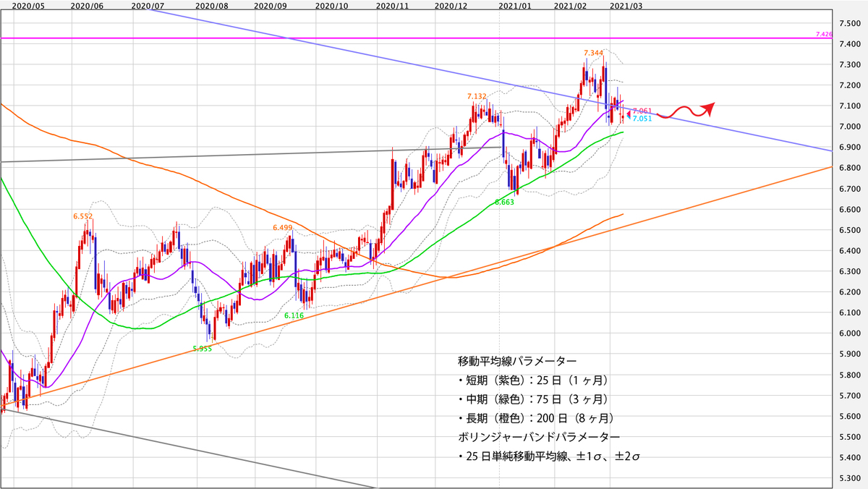Click the 短期（紫色）25日 text line

click(x=535, y=379)
